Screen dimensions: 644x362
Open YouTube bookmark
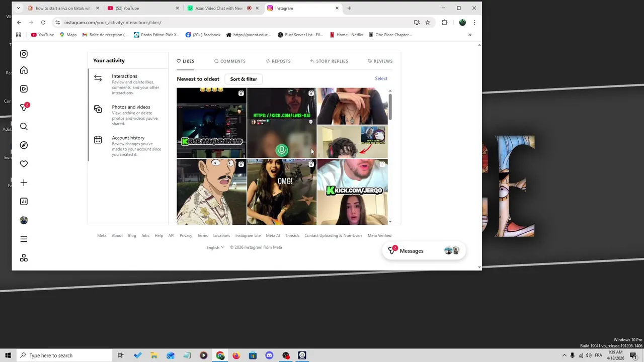42,35
